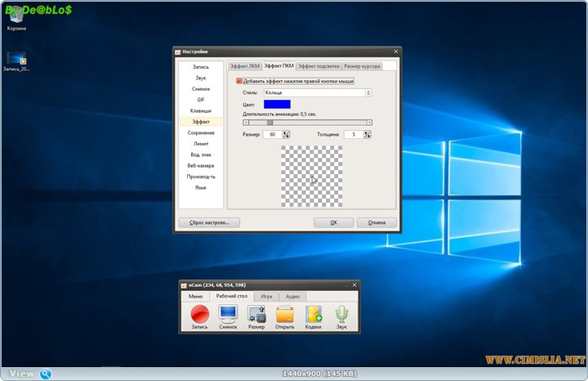588x381 pixels.
Task: Click the Звук microphone icon
Action: click(342, 314)
